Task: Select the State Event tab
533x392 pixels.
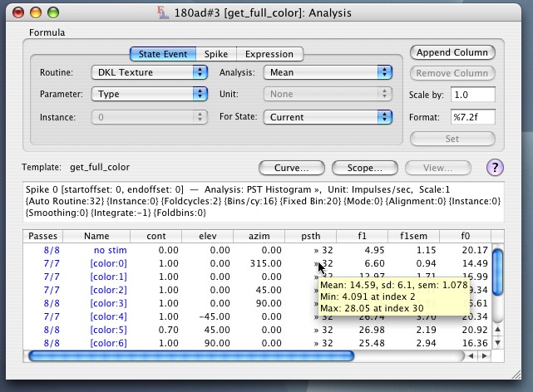Action: pos(163,54)
